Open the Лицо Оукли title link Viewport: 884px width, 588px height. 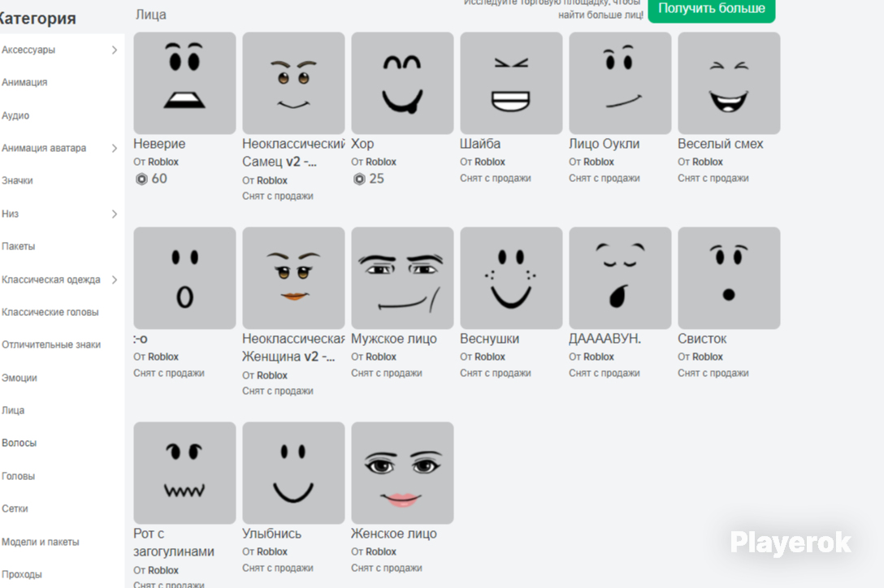click(604, 144)
